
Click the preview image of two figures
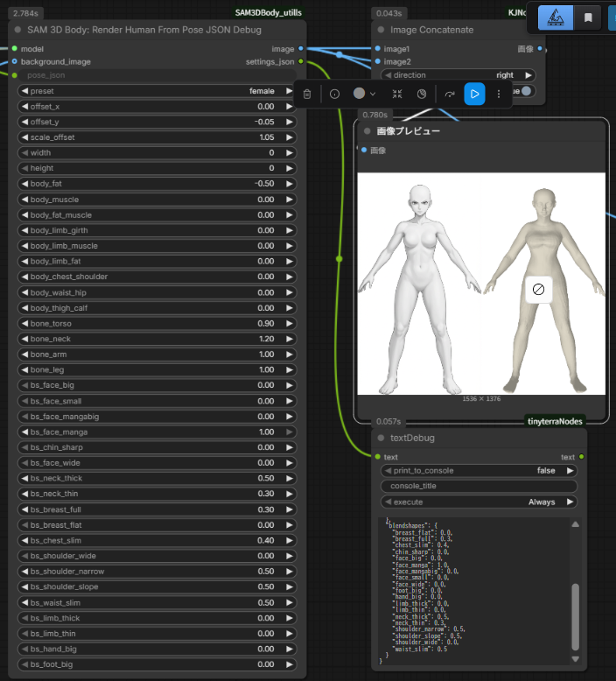481,284
